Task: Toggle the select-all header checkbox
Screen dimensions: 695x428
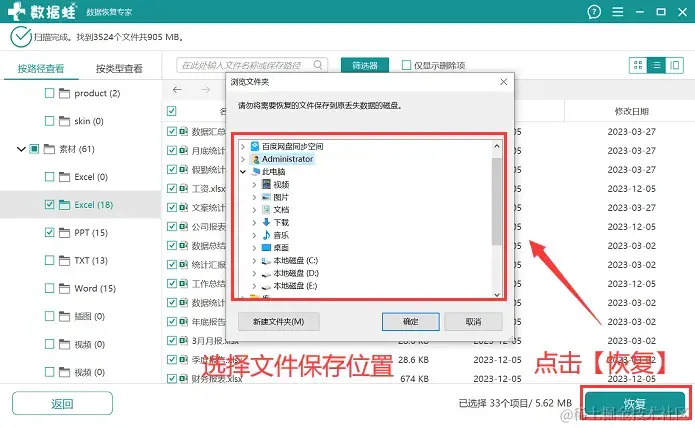Action: click(x=172, y=111)
